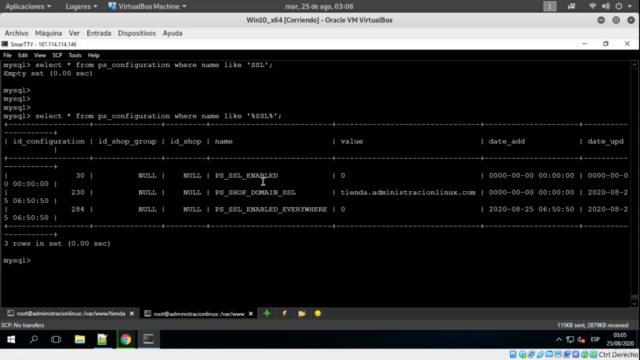The image size is (640, 360).
Task: Open File Explorer from Windows taskbar
Action: (80, 339)
